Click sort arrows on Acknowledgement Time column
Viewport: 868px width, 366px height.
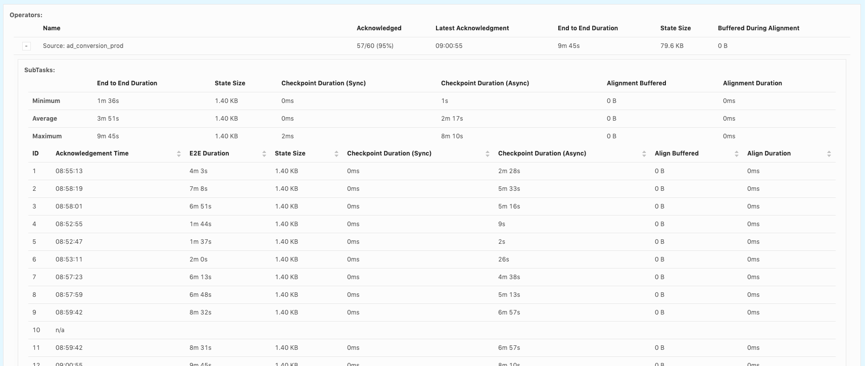click(179, 154)
